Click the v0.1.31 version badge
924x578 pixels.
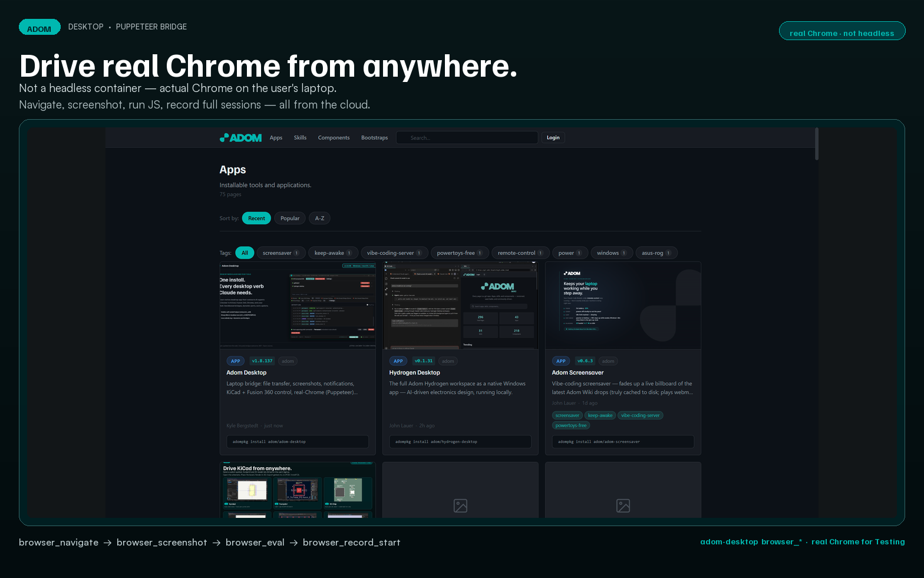(424, 361)
